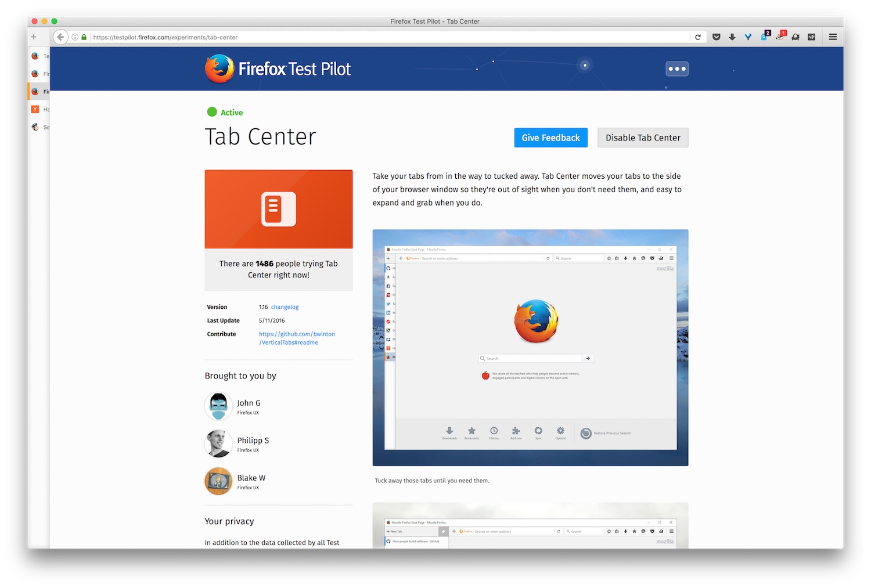Open site information via the circled i icon
871x588 pixels.
click(75, 37)
